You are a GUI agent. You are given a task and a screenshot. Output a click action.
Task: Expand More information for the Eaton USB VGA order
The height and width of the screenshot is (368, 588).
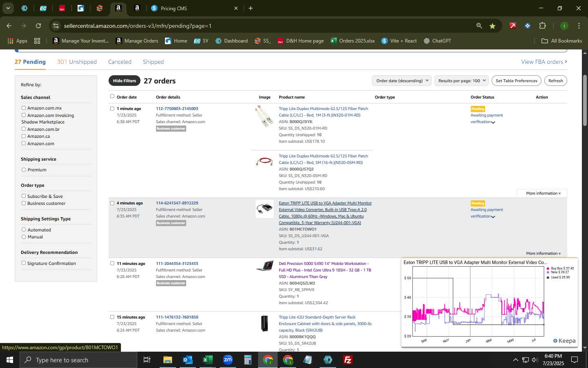point(543,254)
